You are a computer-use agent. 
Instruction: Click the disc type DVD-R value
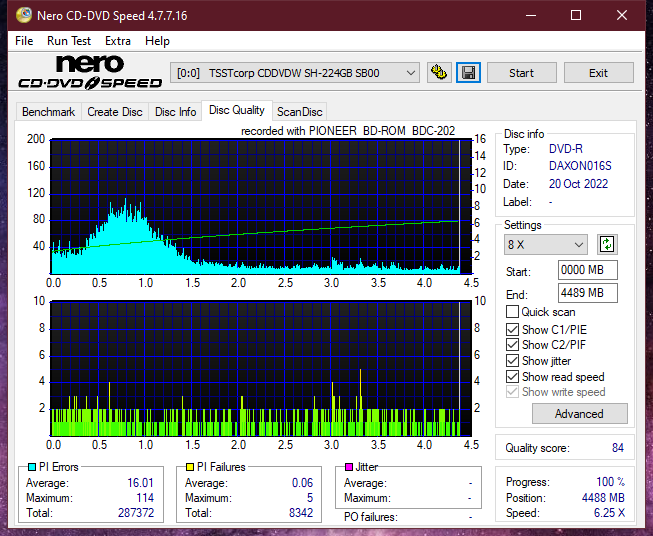click(566, 149)
